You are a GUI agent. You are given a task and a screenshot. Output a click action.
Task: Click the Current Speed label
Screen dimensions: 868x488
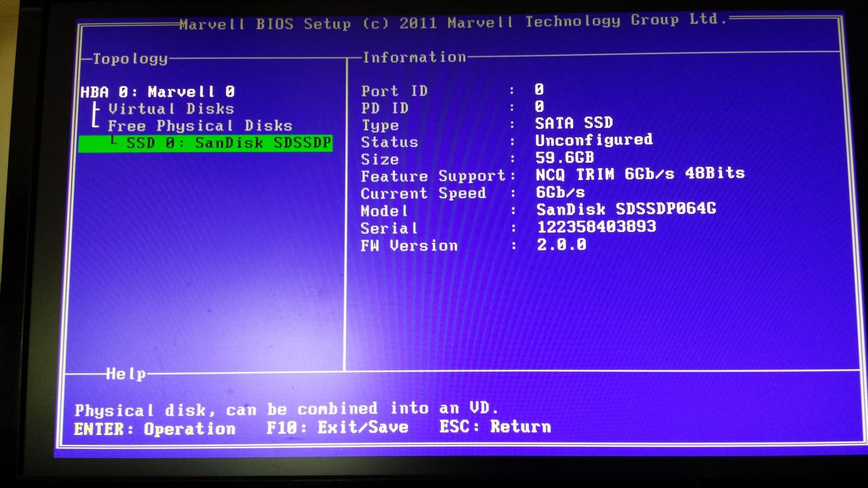pos(423,193)
